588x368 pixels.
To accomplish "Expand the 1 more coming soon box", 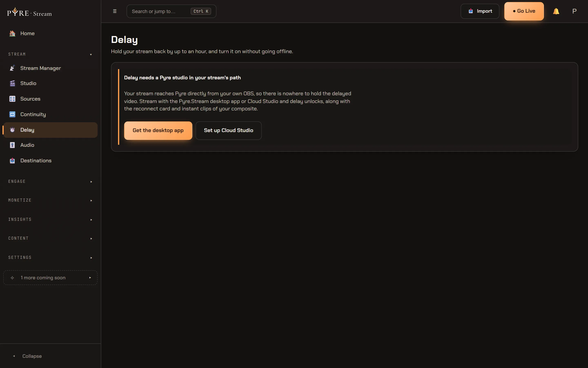I will (x=50, y=278).
